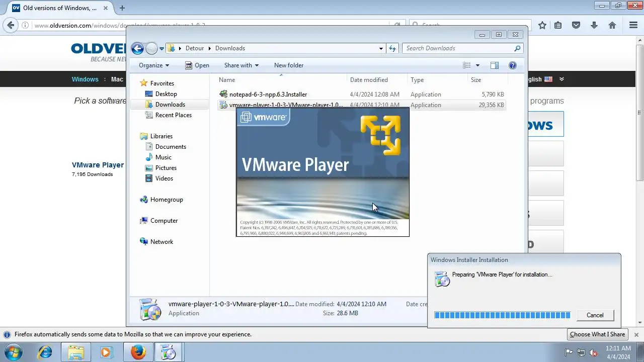Switch to installer taskbar icon
This screenshot has width=644, height=362.
[x=169, y=352]
